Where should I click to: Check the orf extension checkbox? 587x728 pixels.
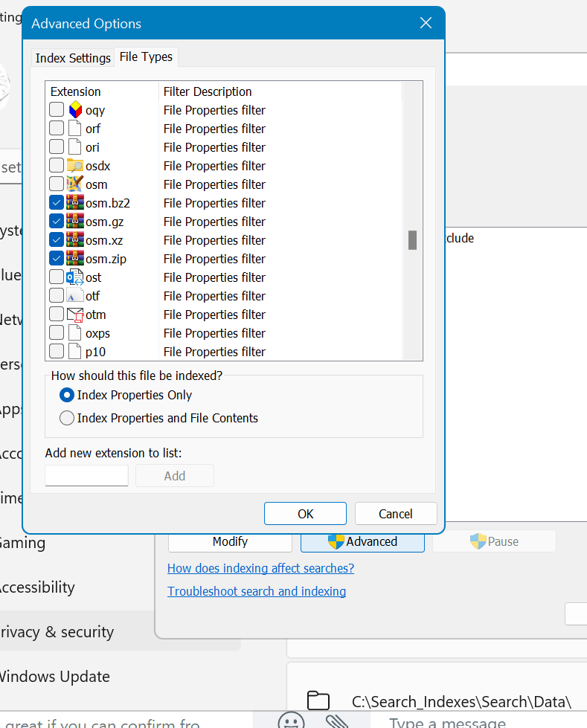point(57,128)
